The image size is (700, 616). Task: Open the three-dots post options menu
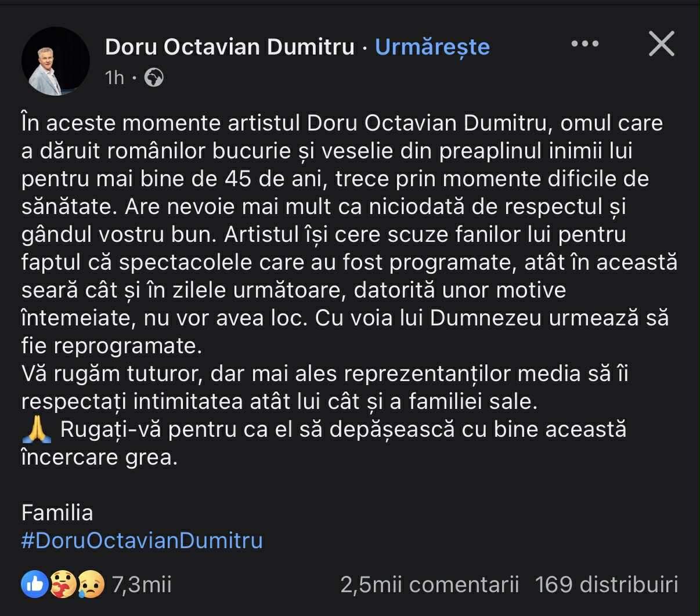tap(584, 44)
